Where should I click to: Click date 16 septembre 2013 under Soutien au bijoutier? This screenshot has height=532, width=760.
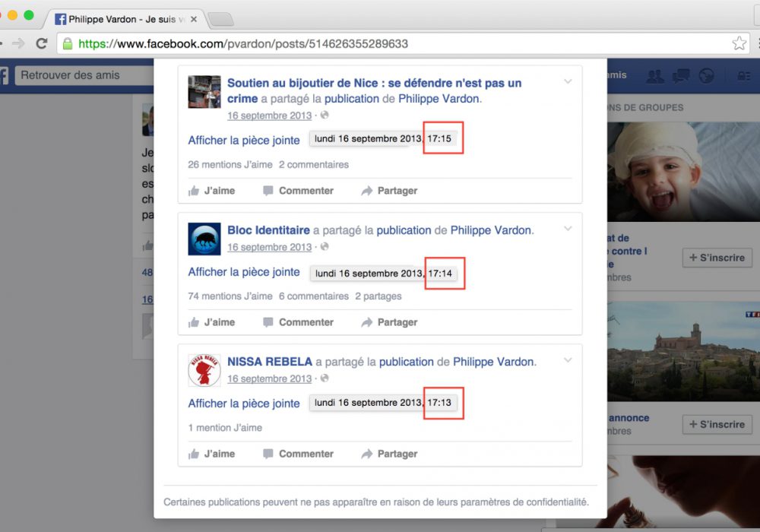270,116
